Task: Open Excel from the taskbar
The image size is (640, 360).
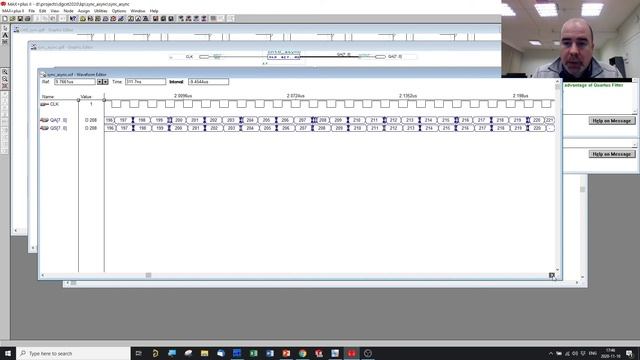Action: click(x=253, y=353)
